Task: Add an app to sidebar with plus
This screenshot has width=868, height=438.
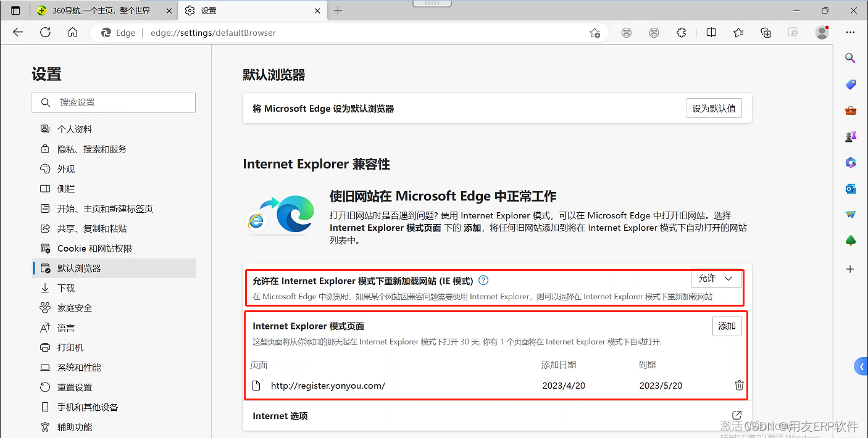Action: pos(850,269)
